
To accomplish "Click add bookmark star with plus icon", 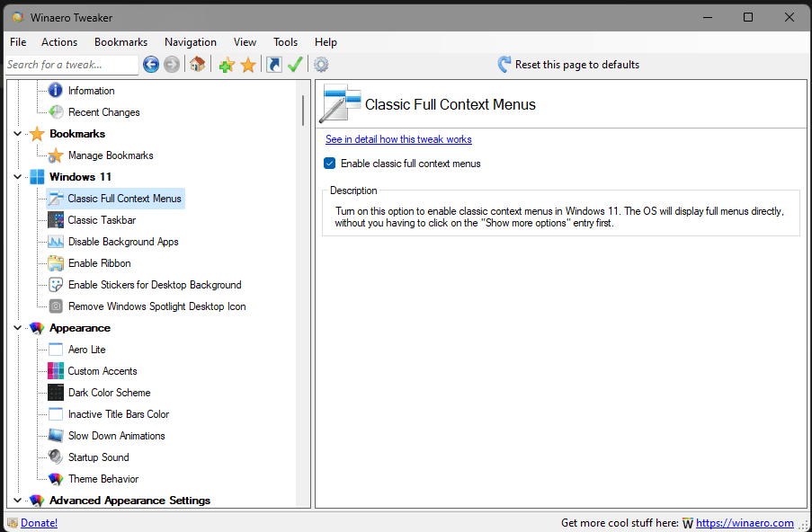I will tap(227, 65).
